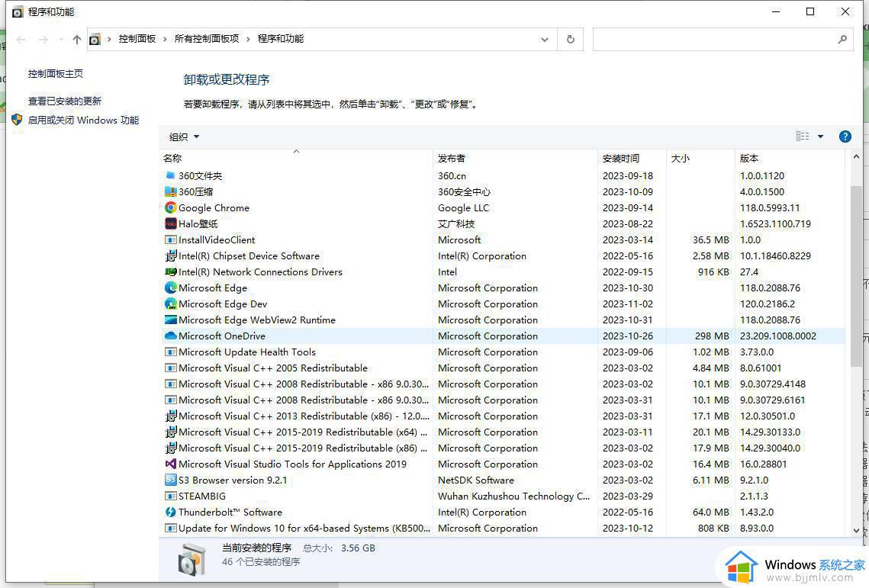Navigate to 控制面板 breadcrumb

click(x=137, y=39)
